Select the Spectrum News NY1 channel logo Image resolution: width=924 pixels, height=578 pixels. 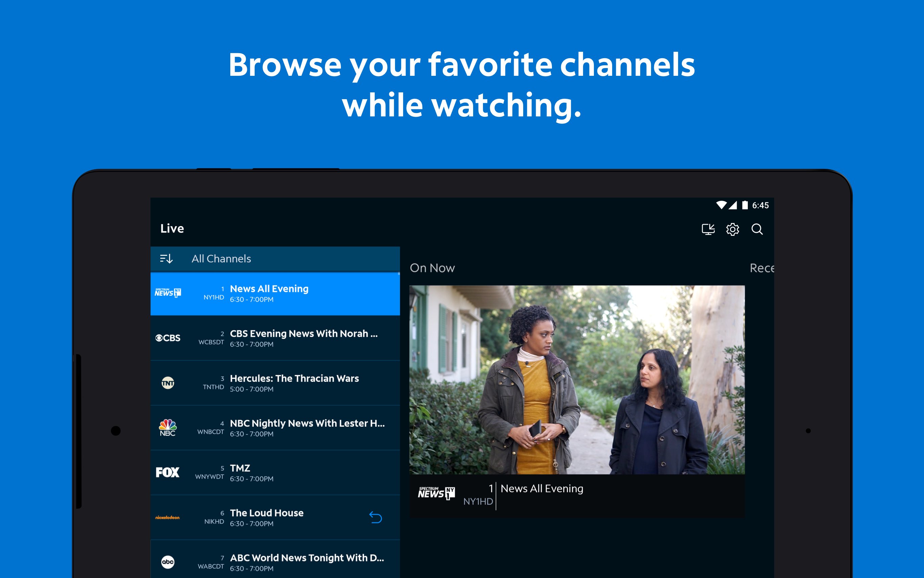pos(168,292)
